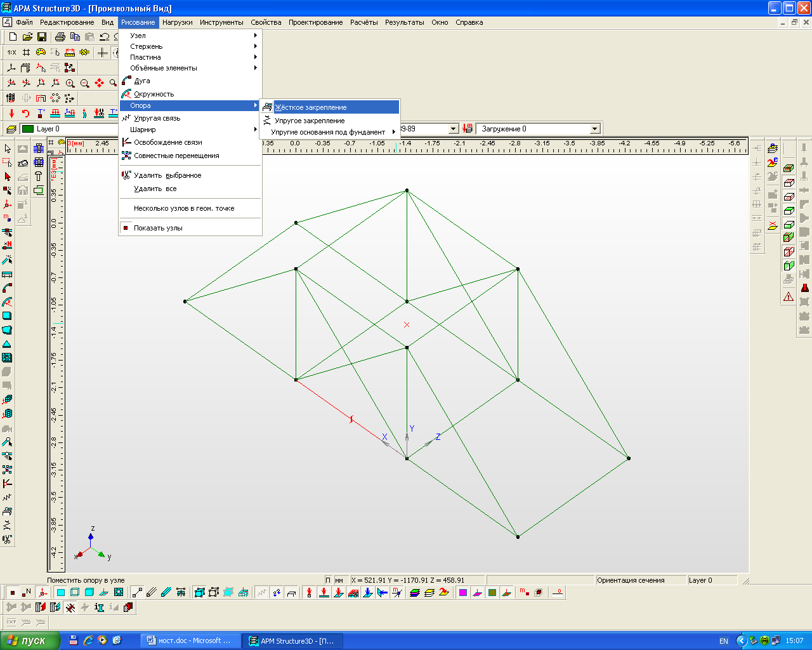Image resolution: width=812 pixels, height=650 pixels.
Task: Toggle the 'П' indicator in status bar
Action: tap(328, 580)
